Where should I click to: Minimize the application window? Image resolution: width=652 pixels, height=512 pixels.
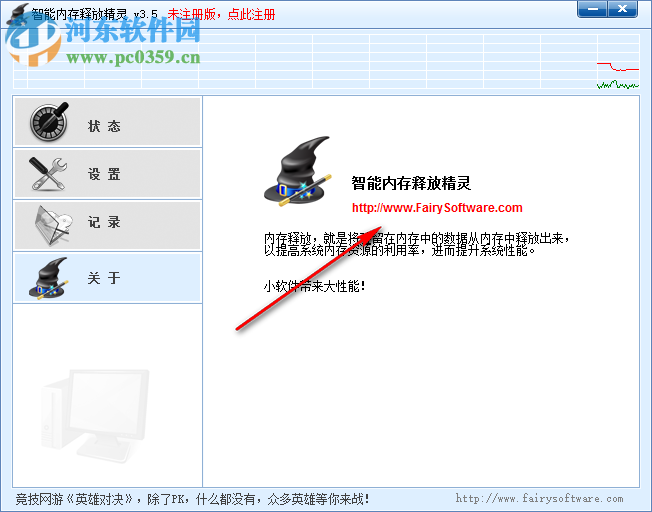point(592,9)
